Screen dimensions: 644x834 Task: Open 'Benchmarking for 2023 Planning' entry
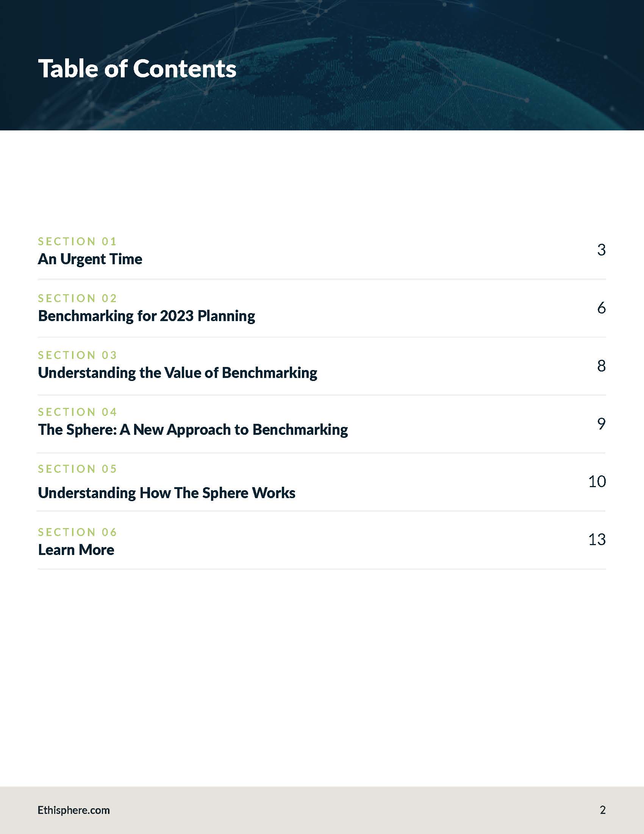(x=147, y=316)
